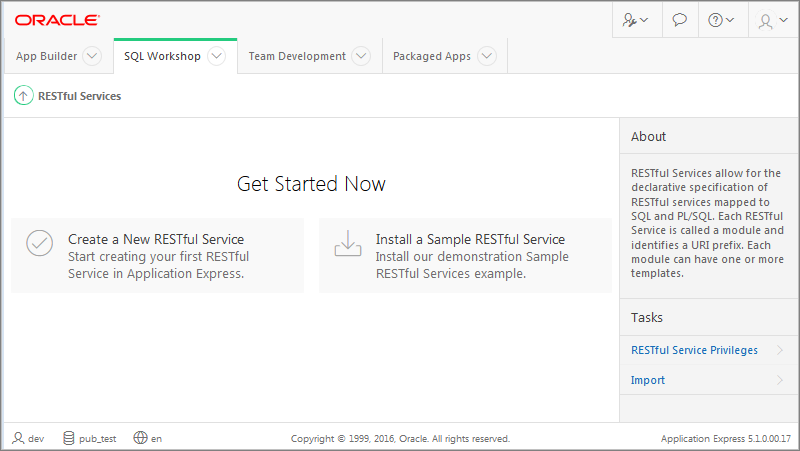
Task: Click the checkmark icon for Create a New RESTful Service
Action: 39,243
